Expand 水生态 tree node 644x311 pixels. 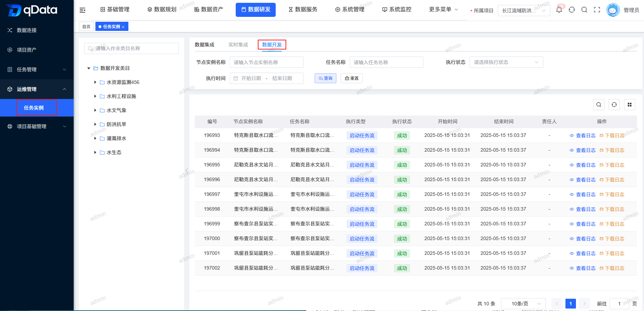95,152
